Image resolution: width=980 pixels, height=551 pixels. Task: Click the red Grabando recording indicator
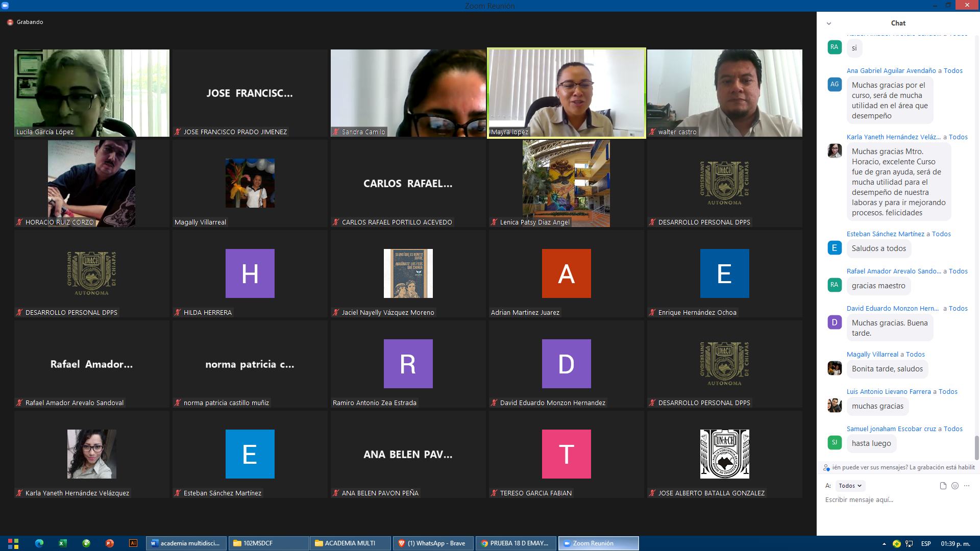10,22
